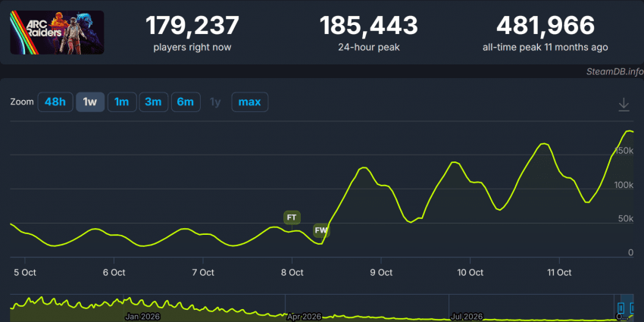Click Apr 2026 in the navigator

304,317
